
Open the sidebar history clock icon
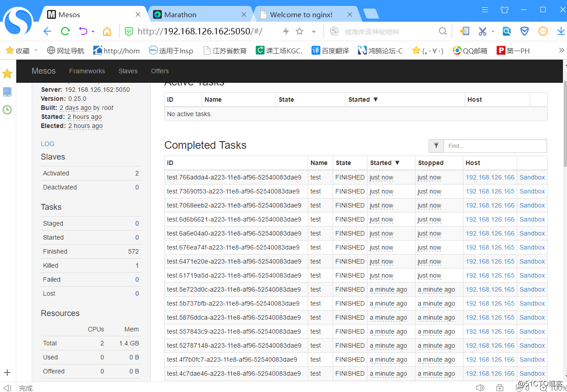7,109
